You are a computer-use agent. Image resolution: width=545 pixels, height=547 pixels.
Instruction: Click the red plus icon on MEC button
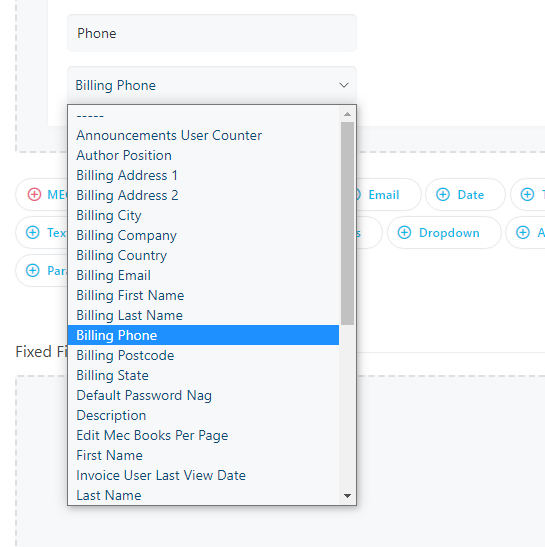(34, 194)
